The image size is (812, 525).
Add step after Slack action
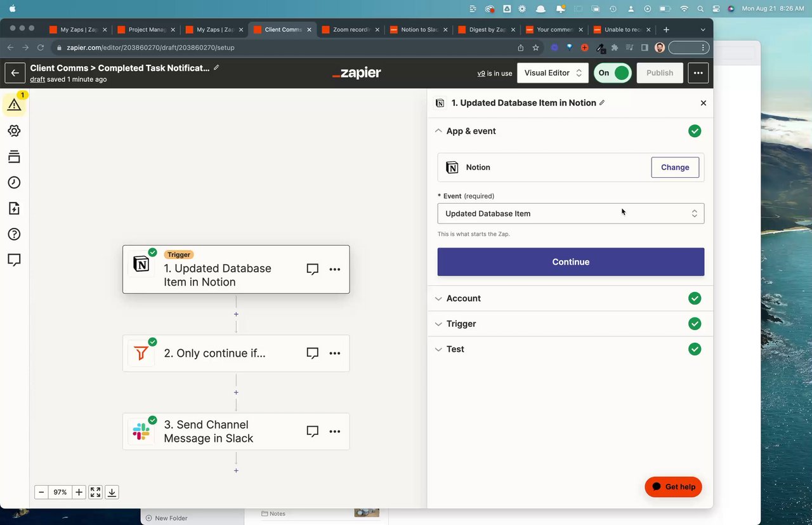point(236,470)
